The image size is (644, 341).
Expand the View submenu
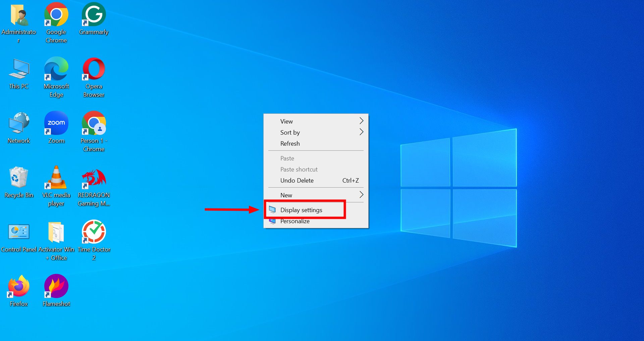[287, 121]
